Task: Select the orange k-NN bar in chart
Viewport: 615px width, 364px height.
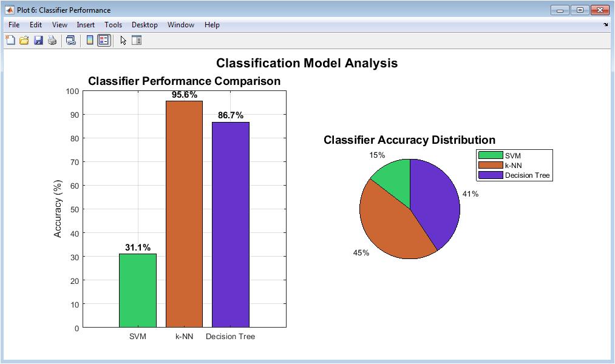Action: pyautogui.click(x=184, y=214)
